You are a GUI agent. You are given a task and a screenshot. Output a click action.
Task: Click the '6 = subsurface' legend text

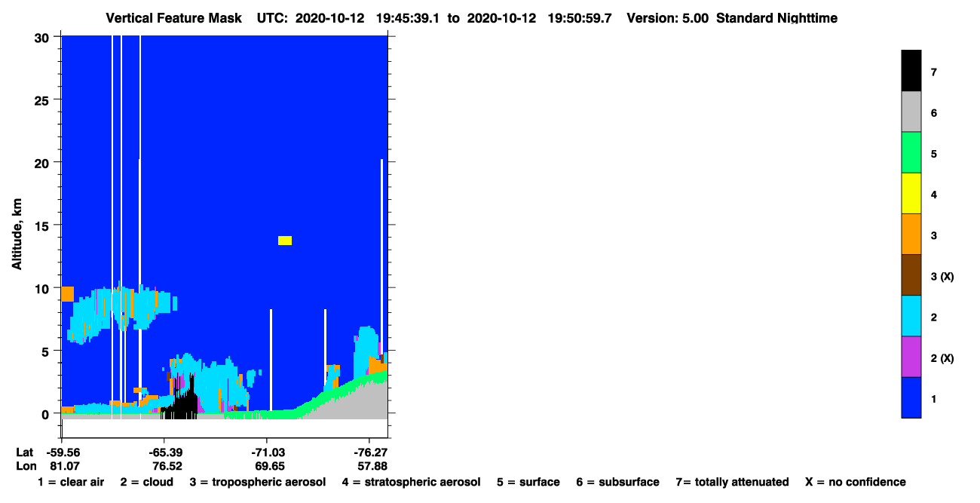click(x=618, y=482)
